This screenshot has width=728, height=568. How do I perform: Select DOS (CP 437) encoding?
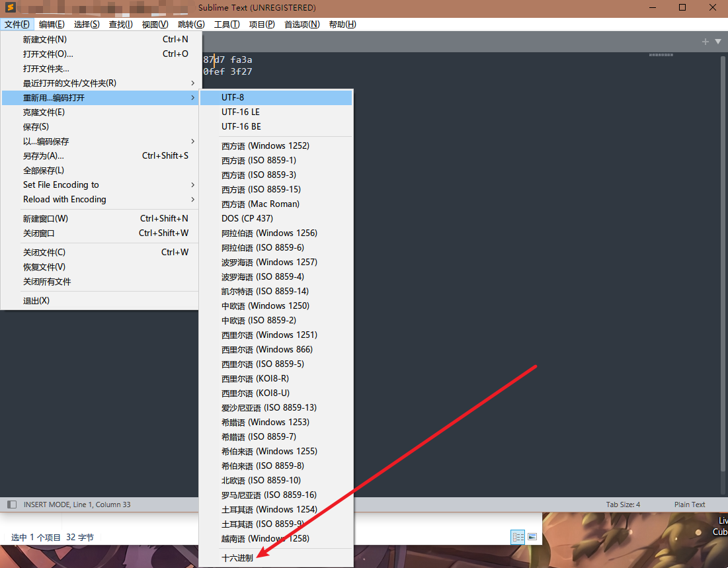[276, 218]
